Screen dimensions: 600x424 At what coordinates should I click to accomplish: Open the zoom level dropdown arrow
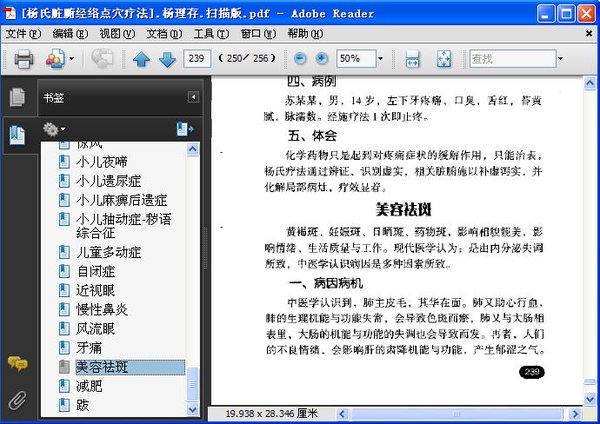tap(380, 59)
